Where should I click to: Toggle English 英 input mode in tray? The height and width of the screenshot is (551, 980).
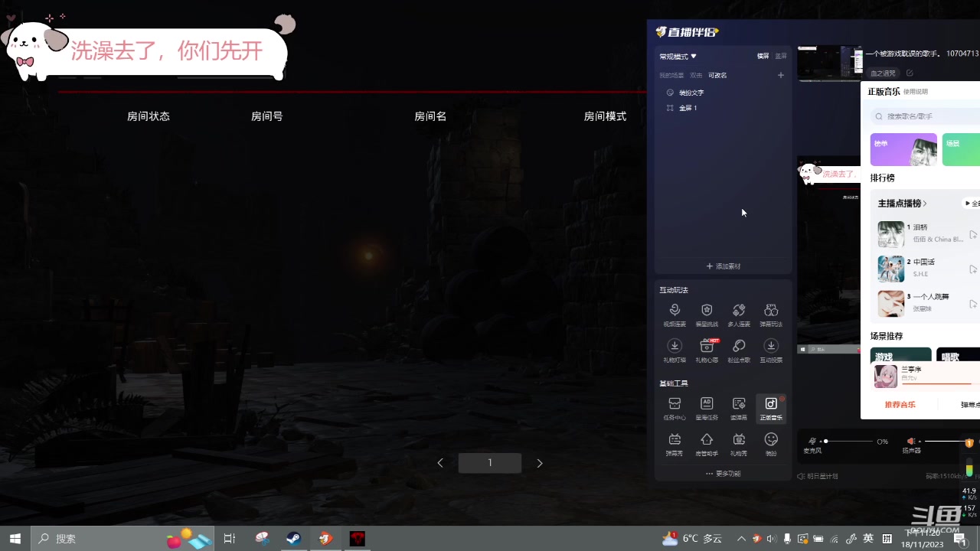pos(868,539)
